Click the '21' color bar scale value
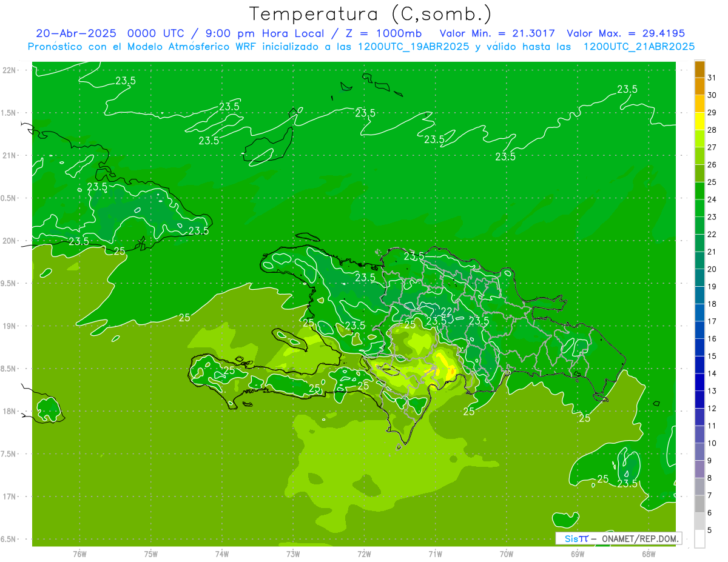This screenshot has width=728, height=562. tap(712, 252)
